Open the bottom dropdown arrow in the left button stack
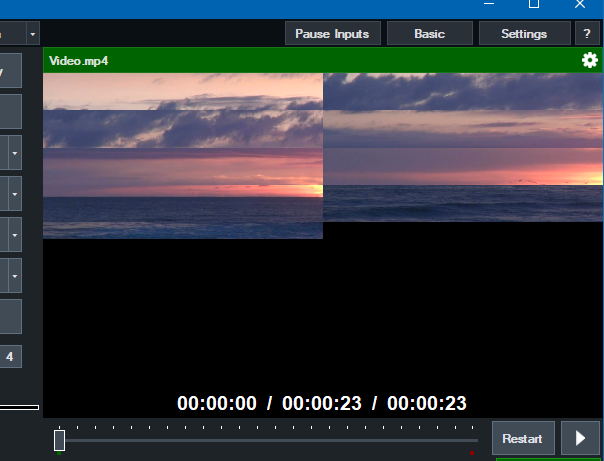604x461 pixels. pos(15,271)
